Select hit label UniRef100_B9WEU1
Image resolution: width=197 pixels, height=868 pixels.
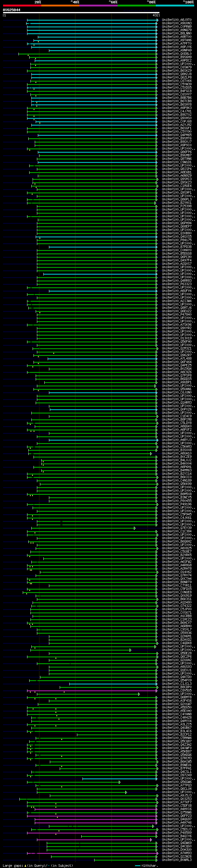tap(177, 765)
